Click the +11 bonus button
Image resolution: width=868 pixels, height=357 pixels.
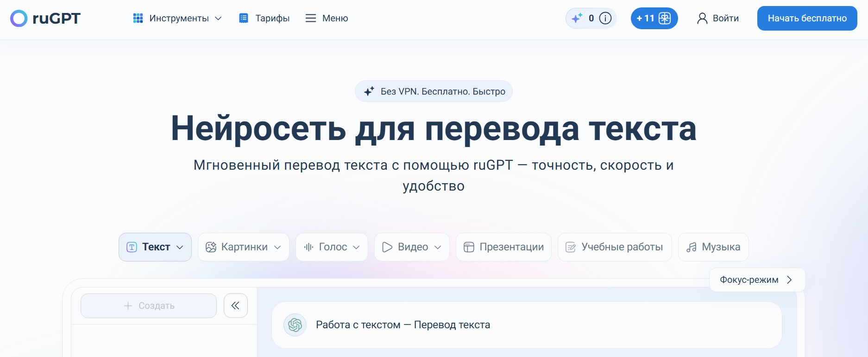click(x=654, y=18)
